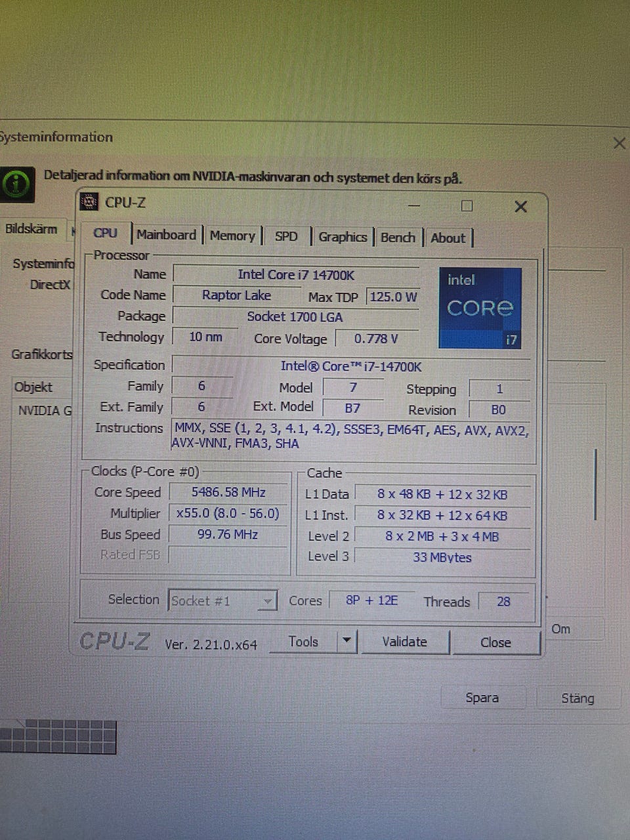The width and height of the screenshot is (630, 840).
Task: Click the Close button in CPU-Z
Action: click(x=495, y=642)
